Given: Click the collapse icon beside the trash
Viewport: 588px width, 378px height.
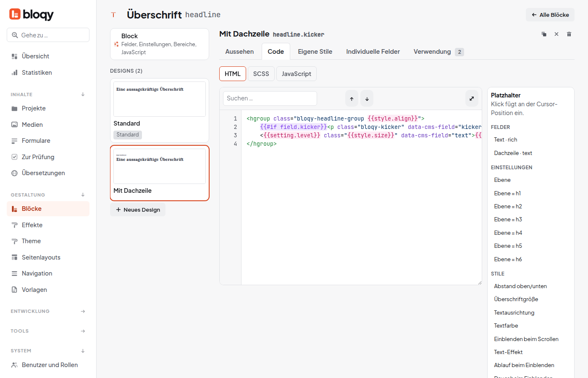Looking at the screenshot, I should (556, 34).
